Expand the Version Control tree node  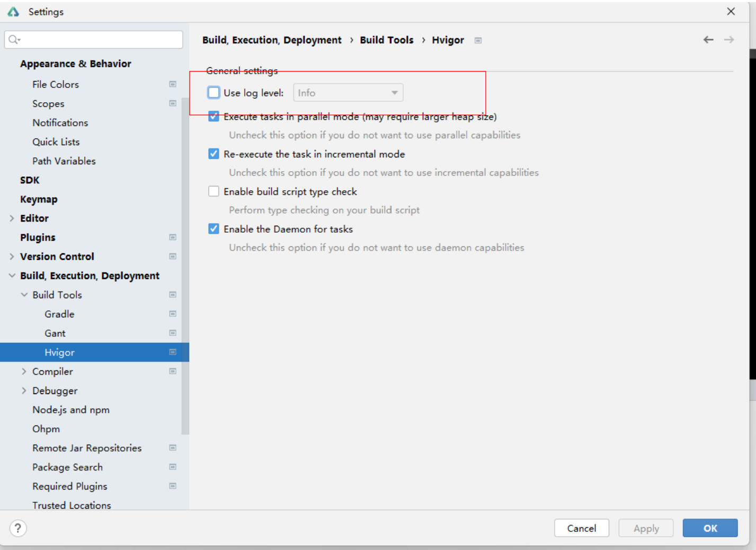(12, 256)
